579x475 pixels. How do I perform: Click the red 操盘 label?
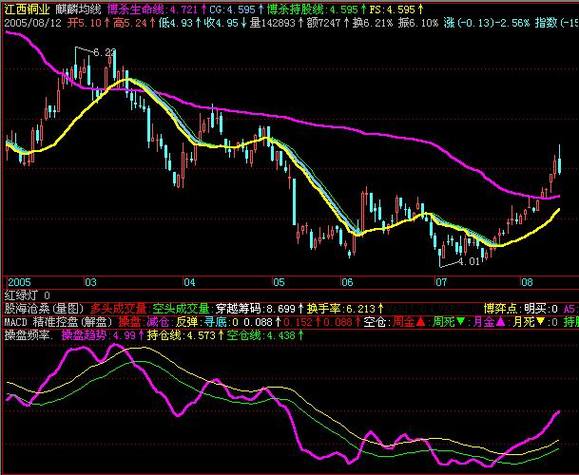(x=130, y=322)
